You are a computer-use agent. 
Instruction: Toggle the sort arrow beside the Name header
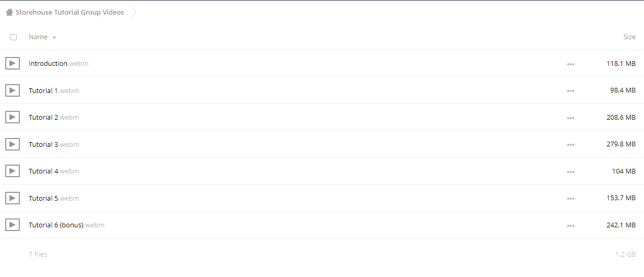pyautogui.click(x=54, y=37)
